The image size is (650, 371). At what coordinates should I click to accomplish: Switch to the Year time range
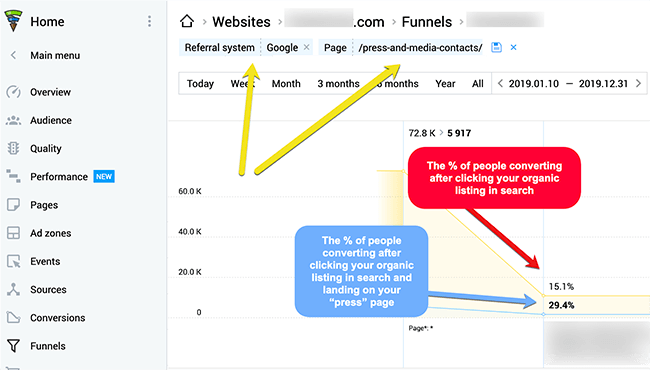tap(445, 84)
